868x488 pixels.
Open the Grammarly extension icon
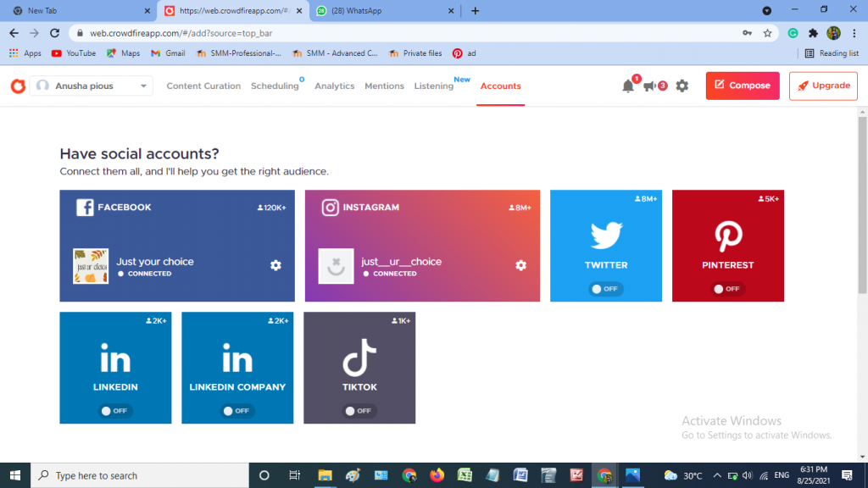(793, 33)
